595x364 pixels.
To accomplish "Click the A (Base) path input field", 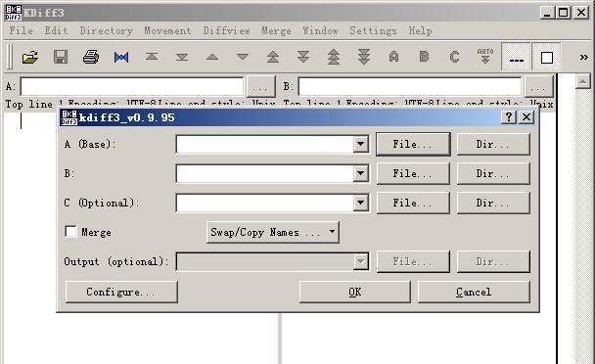I will pyautogui.click(x=265, y=144).
